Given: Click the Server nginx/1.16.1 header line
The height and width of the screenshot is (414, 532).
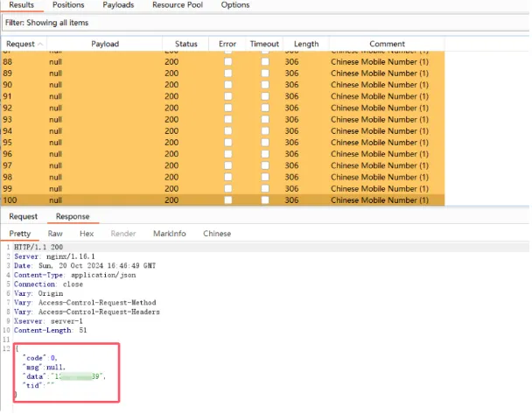Looking at the screenshot, I should pos(54,256).
